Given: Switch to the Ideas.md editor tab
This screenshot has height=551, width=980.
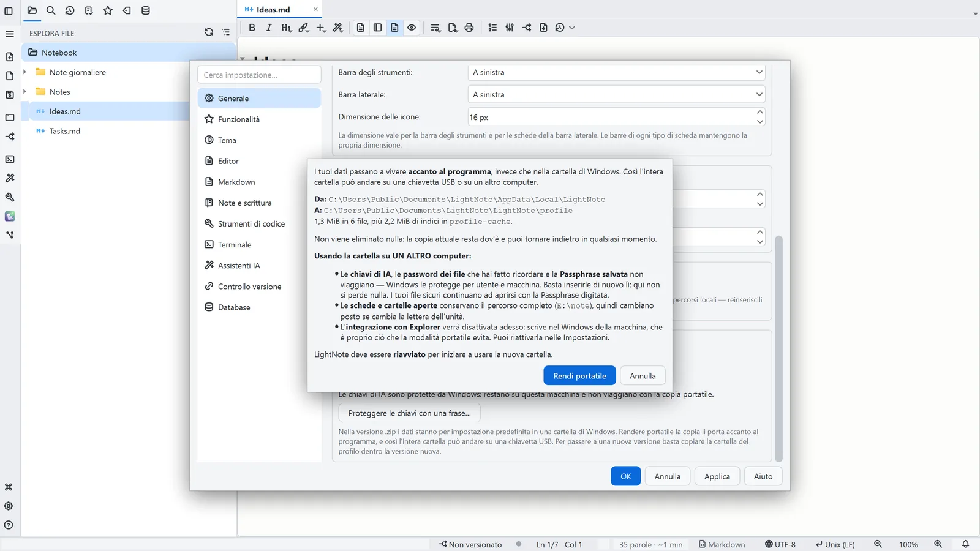Looking at the screenshot, I should (x=281, y=9).
